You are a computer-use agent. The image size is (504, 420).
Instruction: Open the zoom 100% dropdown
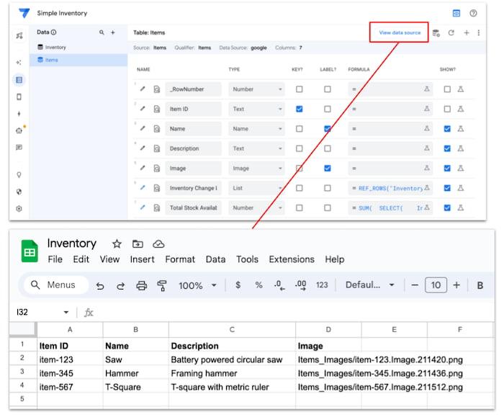coord(197,285)
